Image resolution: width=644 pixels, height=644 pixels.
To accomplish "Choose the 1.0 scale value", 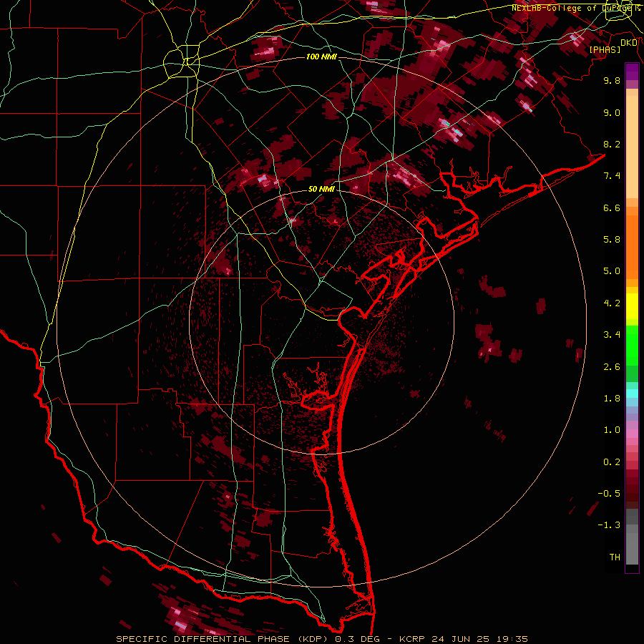I will [612, 430].
